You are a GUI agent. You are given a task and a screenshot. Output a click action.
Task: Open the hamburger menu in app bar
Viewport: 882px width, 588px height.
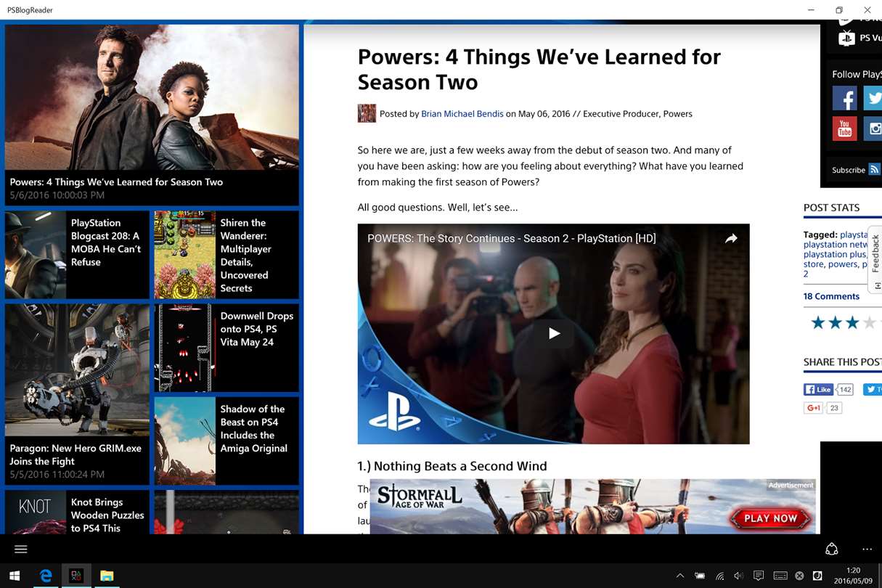(21, 550)
